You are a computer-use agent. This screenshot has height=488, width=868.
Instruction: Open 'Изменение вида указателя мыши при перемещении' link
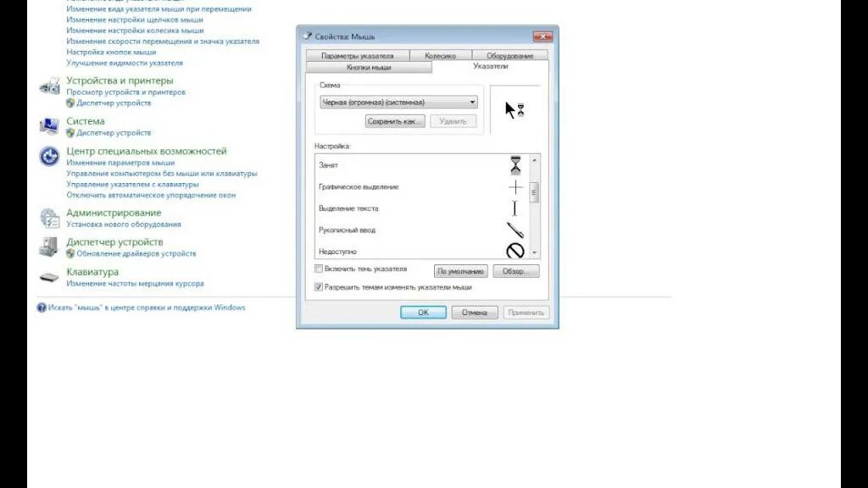click(x=159, y=8)
